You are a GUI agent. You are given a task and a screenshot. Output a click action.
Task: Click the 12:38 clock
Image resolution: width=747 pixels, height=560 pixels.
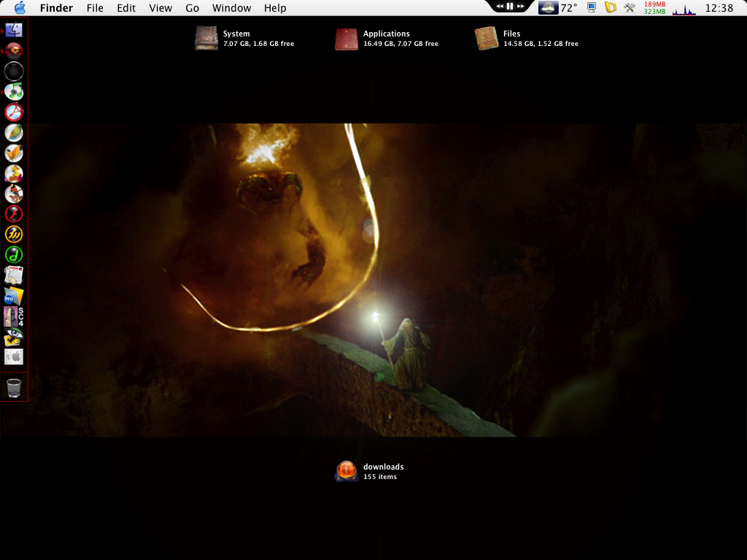click(719, 8)
